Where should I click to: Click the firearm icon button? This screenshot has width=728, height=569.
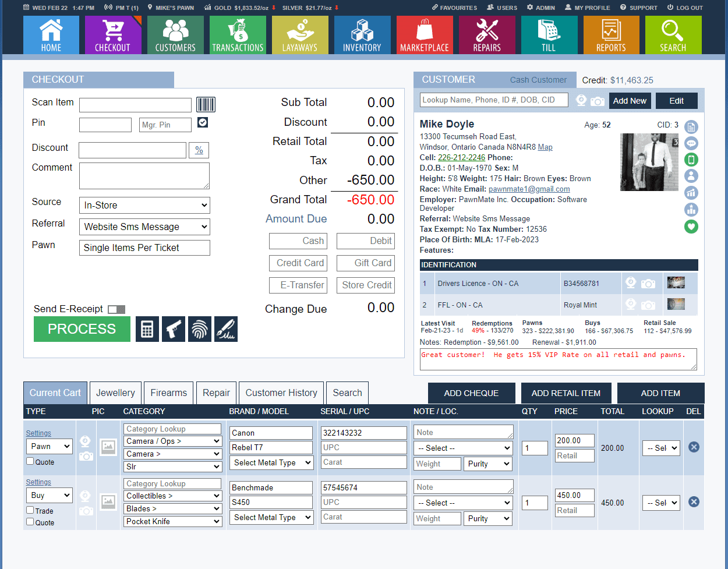pyautogui.click(x=174, y=330)
